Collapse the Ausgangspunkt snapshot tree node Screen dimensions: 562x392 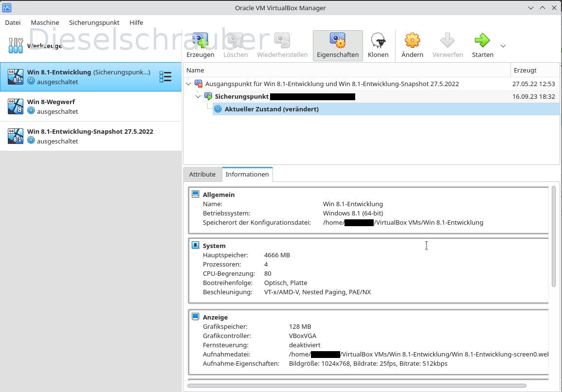[188, 84]
